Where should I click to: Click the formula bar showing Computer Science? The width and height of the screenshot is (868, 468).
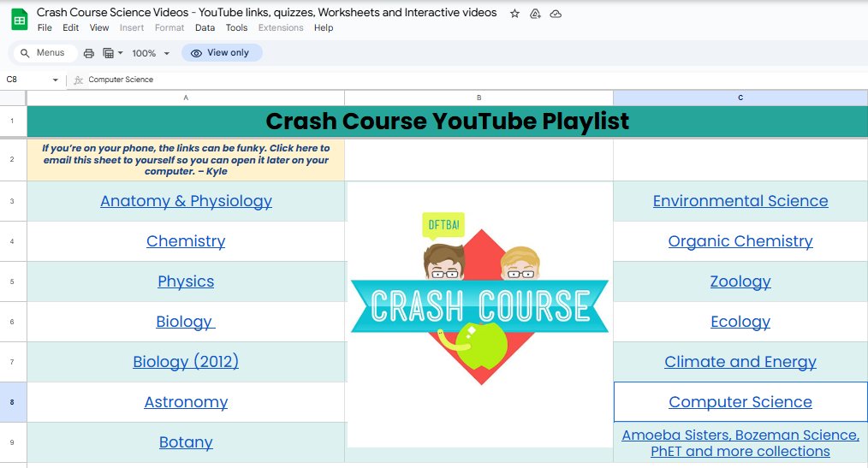coord(476,80)
